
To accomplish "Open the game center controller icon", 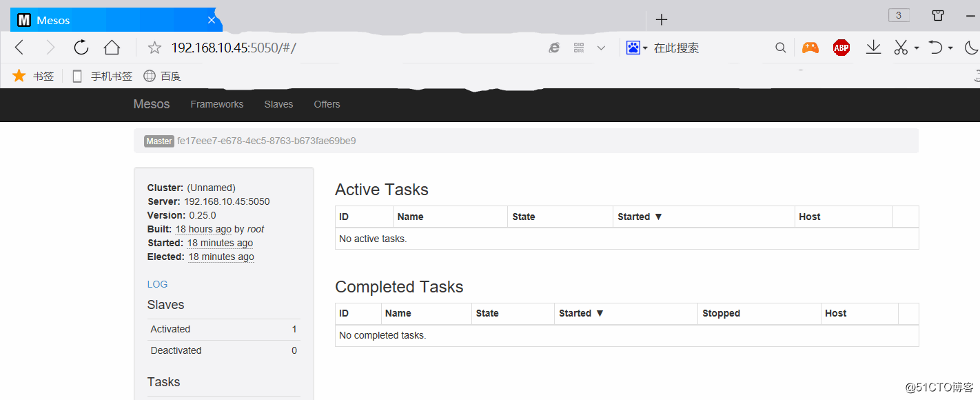I will 810,48.
